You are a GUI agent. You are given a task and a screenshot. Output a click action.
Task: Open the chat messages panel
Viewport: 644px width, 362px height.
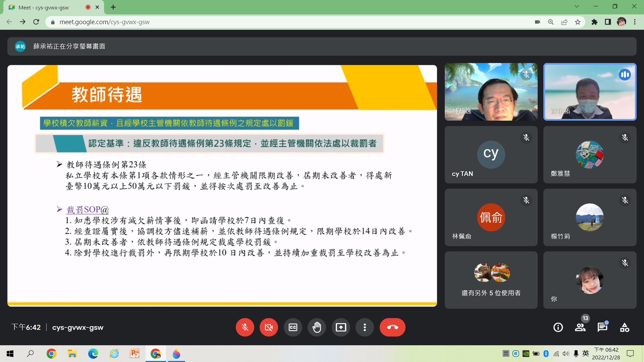click(x=602, y=327)
